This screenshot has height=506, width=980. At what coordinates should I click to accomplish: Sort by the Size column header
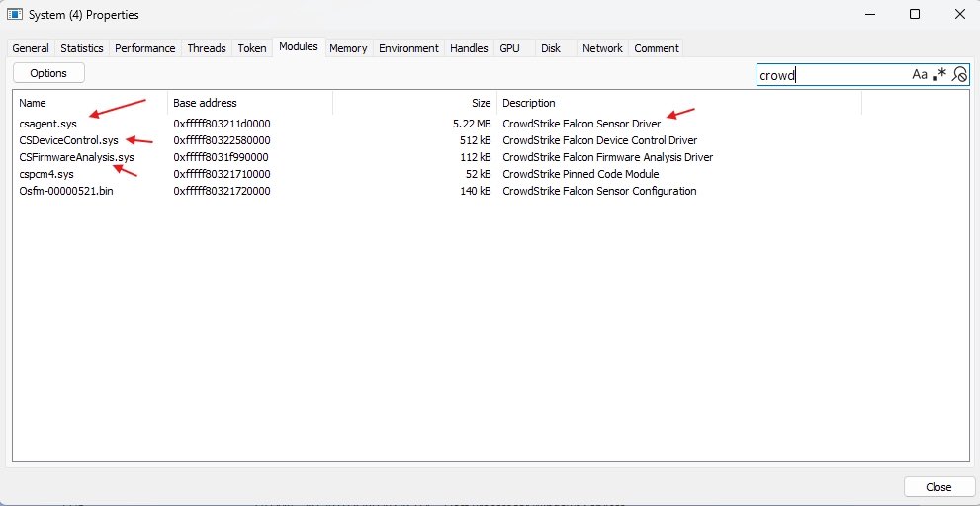(415, 103)
